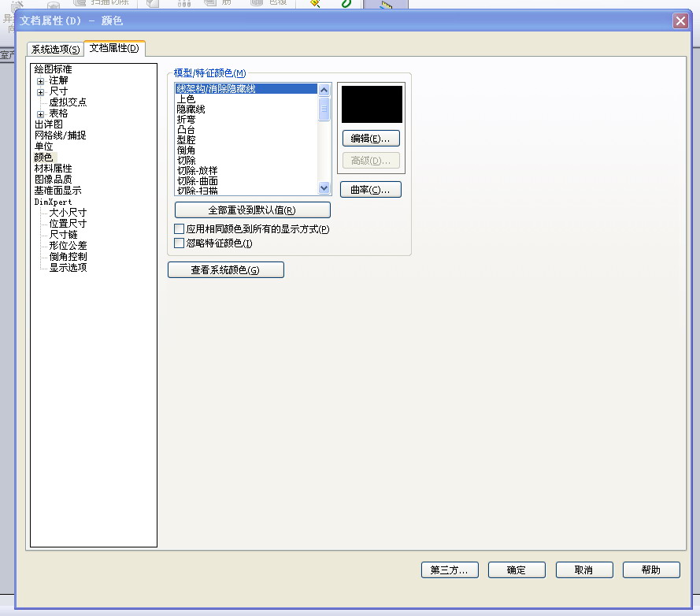Toggle the 忽略特征颜色(I) checkbox
Screen dimensions: 700x616
[179, 243]
